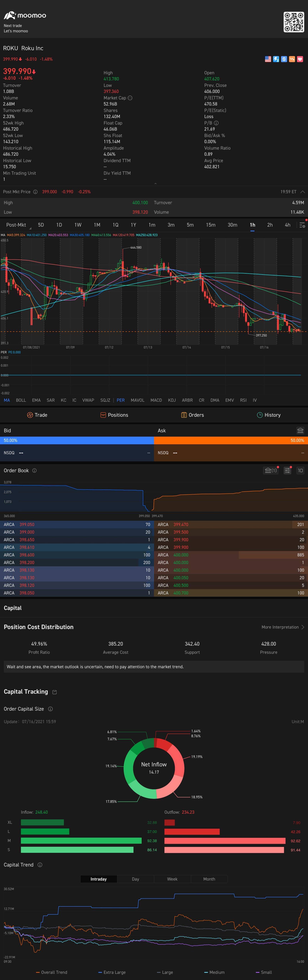Collapse the post-market details chevron
Viewport: 308px width, 980px height.
(303, 192)
